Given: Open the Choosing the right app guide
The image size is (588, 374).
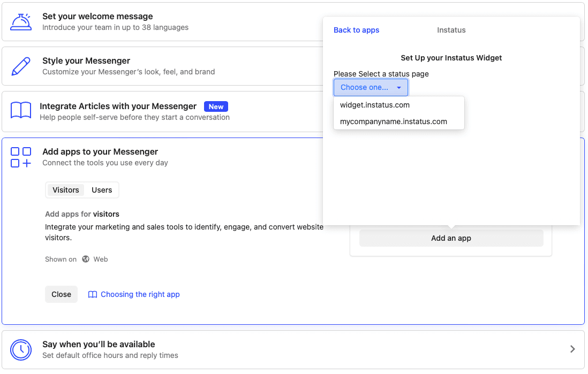Looking at the screenshot, I should click(x=140, y=294).
